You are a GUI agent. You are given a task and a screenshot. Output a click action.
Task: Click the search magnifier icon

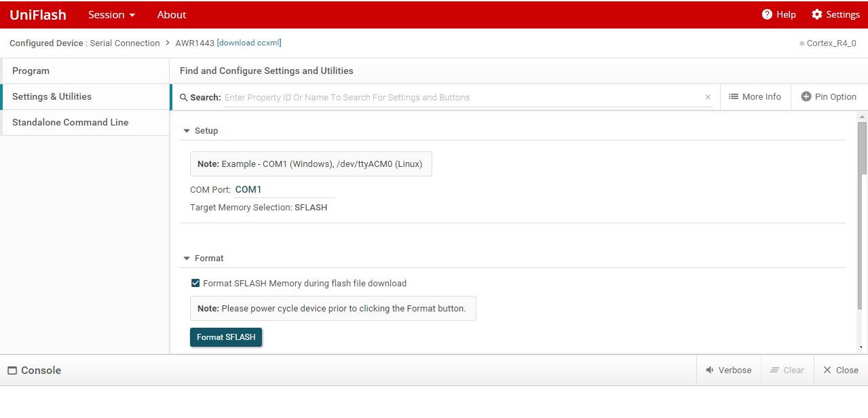(x=183, y=98)
